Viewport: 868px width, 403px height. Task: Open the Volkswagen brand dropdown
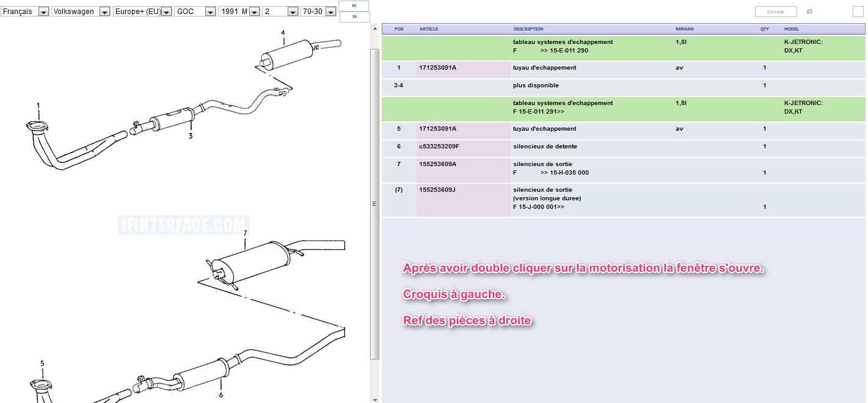[104, 12]
